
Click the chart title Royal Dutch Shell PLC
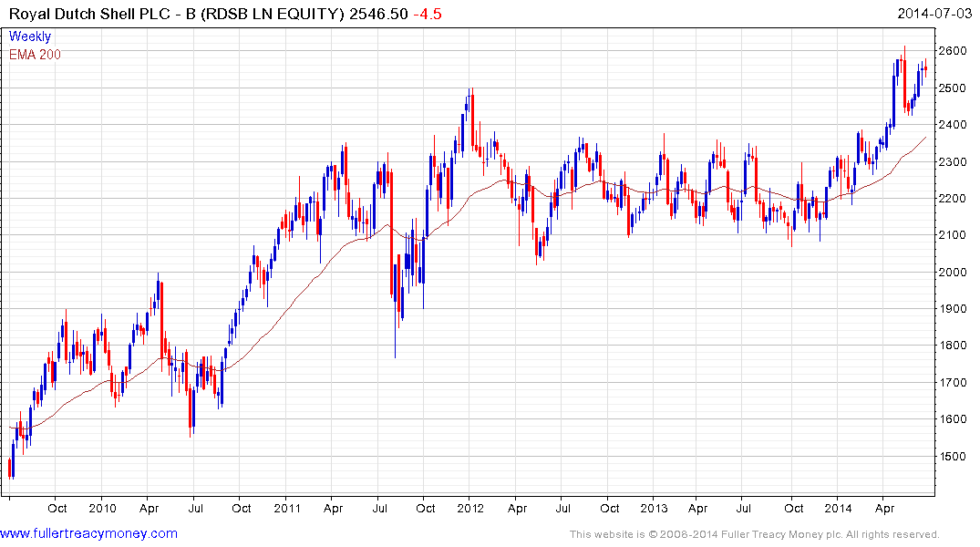point(89,14)
